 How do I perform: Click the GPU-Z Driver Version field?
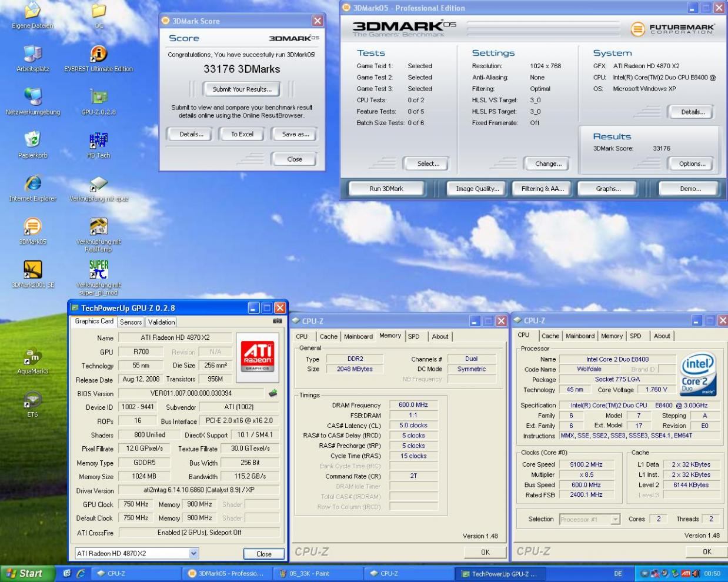click(x=199, y=490)
